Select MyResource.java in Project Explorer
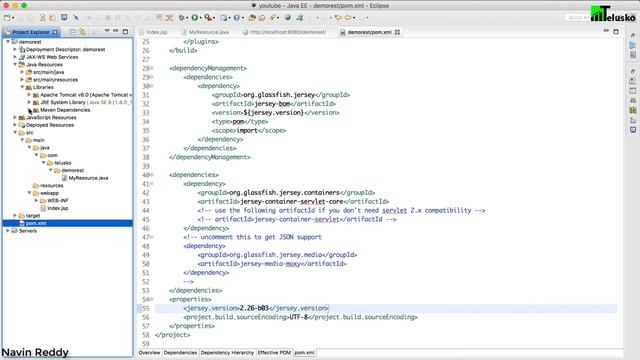Image resolution: width=640 pixels, height=360 pixels. [x=88, y=178]
